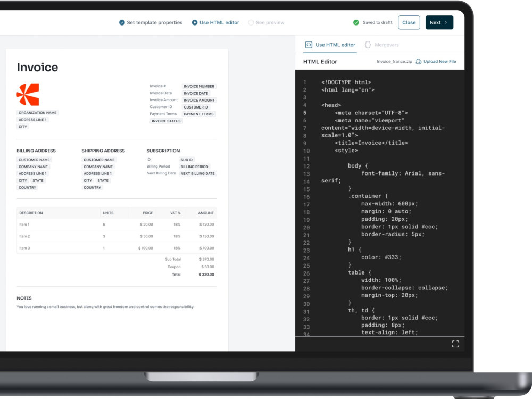The height and width of the screenshot is (399, 532).
Task: Click the INVOICE AMOUNT merge tag
Action: 199,101
